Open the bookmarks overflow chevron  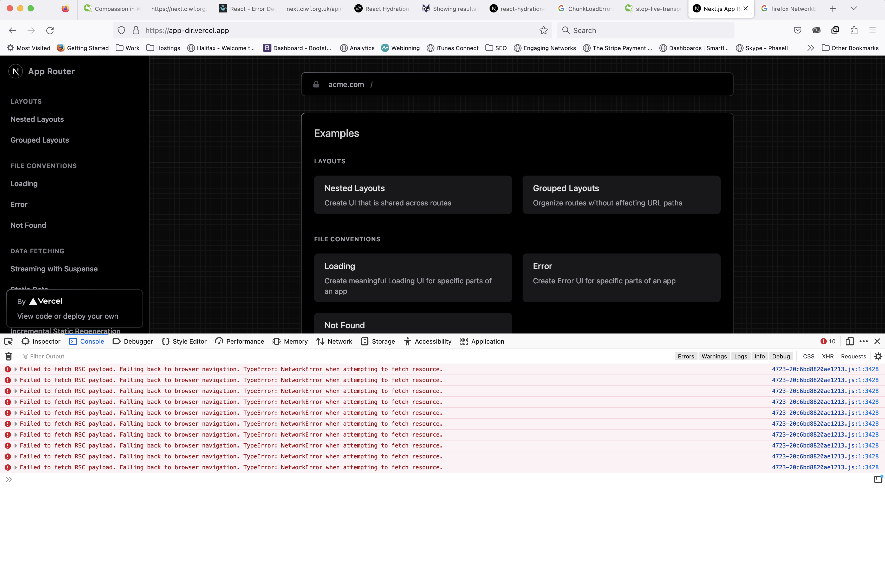point(811,48)
